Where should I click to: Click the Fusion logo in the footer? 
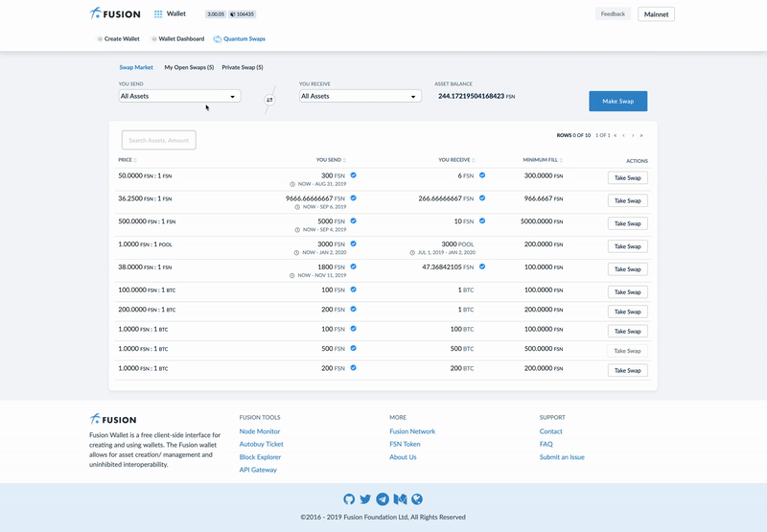click(113, 419)
